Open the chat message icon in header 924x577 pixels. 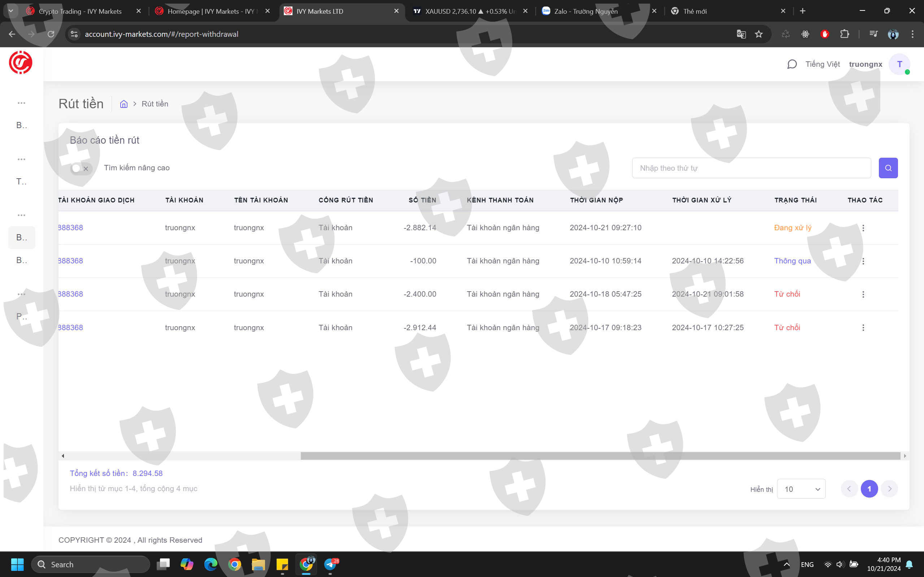tap(791, 64)
